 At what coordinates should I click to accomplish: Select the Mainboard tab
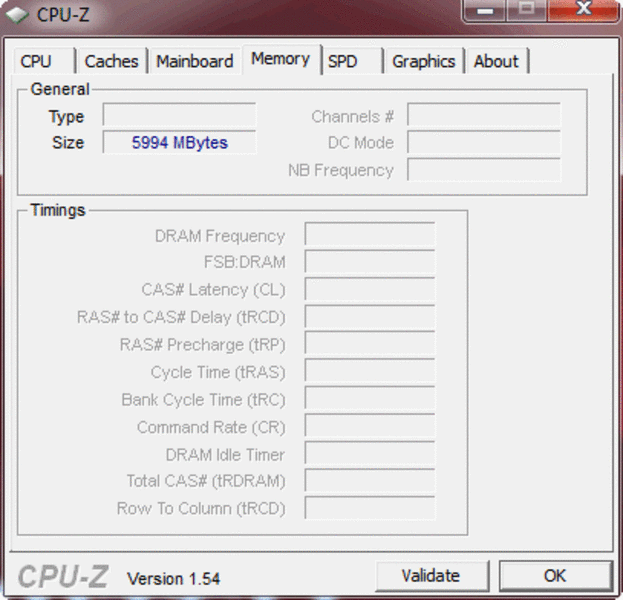tap(195, 61)
